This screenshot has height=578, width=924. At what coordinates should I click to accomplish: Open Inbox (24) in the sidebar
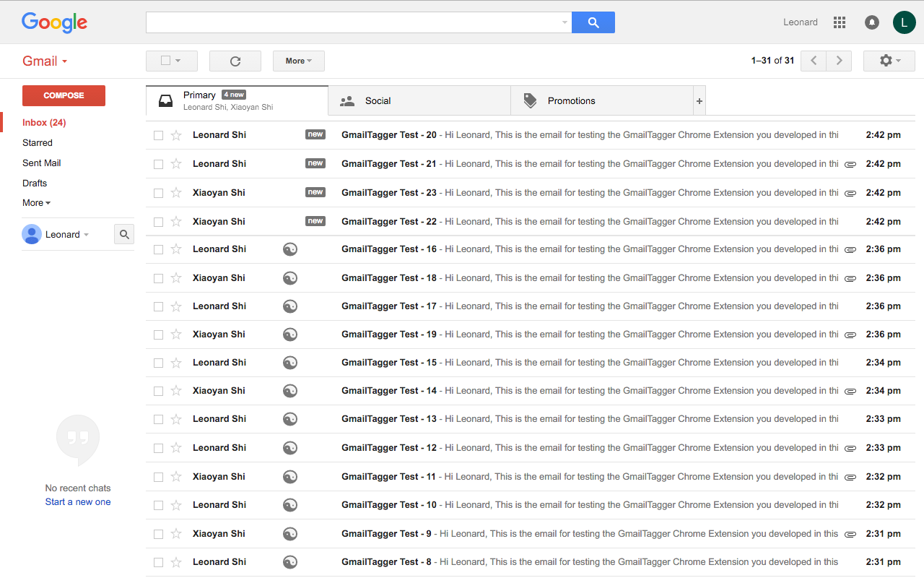click(44, 123)
